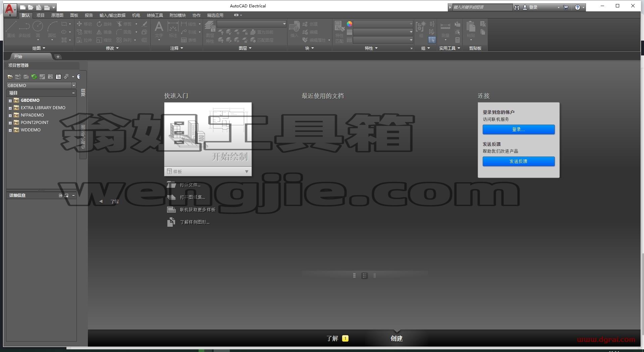The image size is (644, 352).
Task: Expand the 绘图 panel dropdown
Action: [x=39, y=48]
